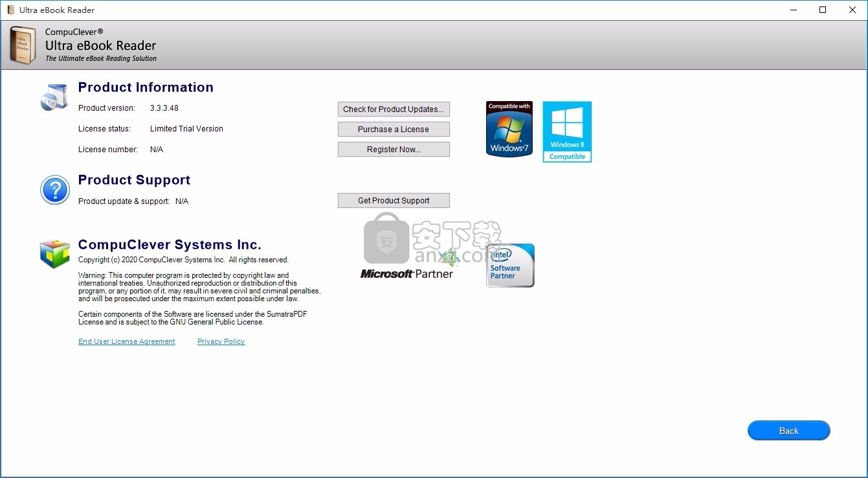Click the Product Support heading

click(134, 180)
